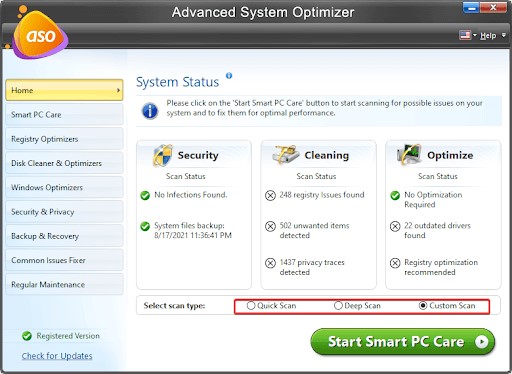Expand the Help menu arrow
Screen dimensions: 512x374
point(503,35)
